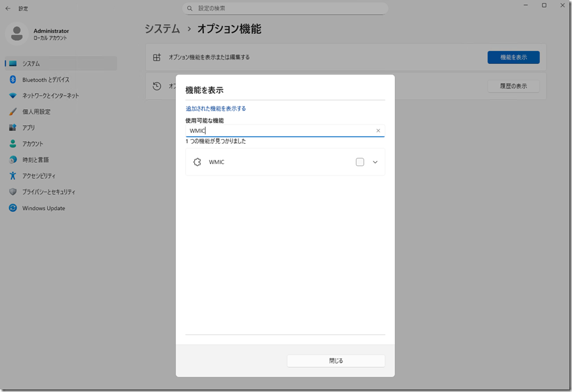Clear the WMIC search with the X
The image size is (572, 392).
378,130
